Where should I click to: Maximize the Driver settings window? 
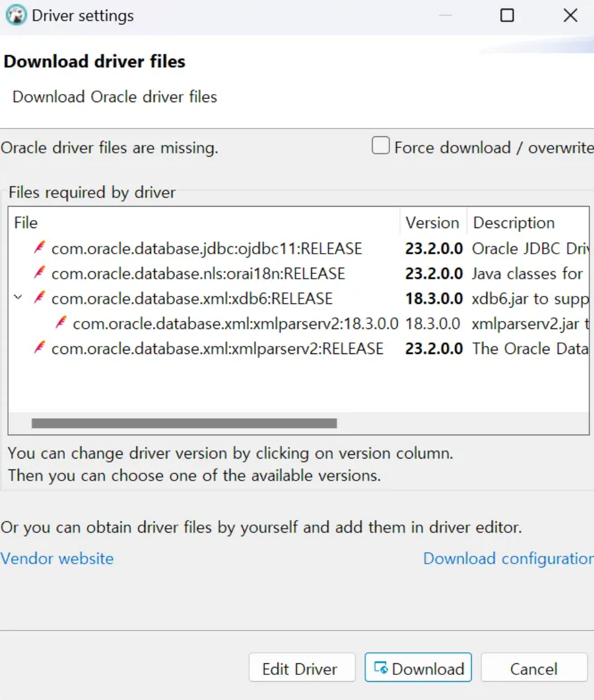point(507,16)
